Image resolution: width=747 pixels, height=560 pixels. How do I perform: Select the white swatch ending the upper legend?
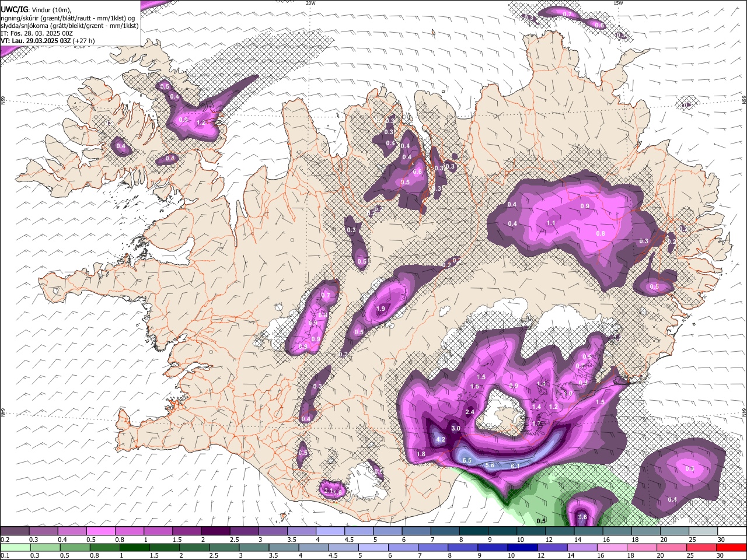(732, 531)
